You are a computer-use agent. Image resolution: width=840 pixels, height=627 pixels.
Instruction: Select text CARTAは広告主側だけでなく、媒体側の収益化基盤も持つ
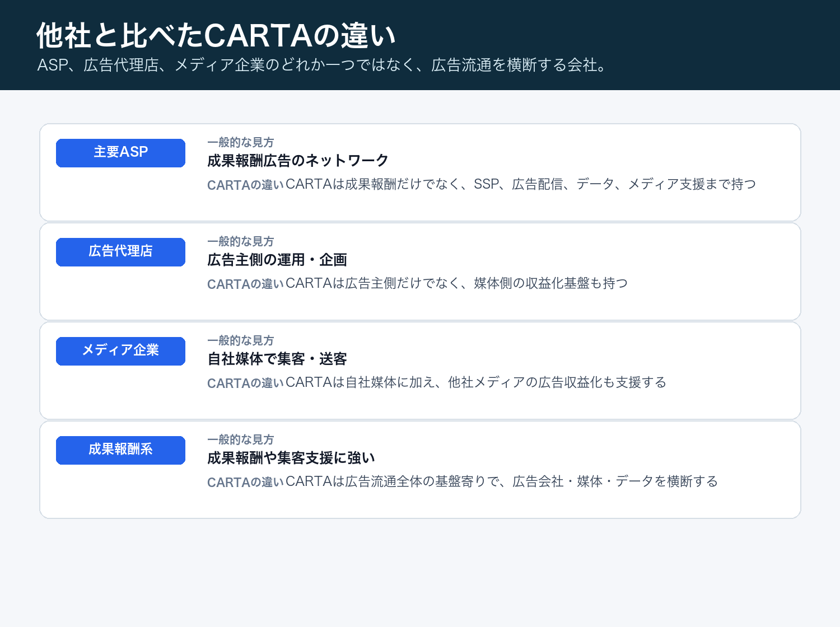point(457,283)
